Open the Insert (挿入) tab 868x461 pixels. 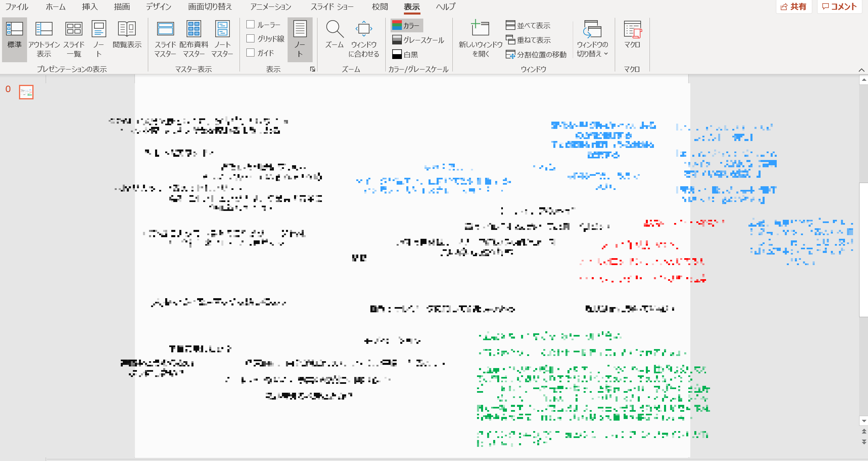[89, 6]
